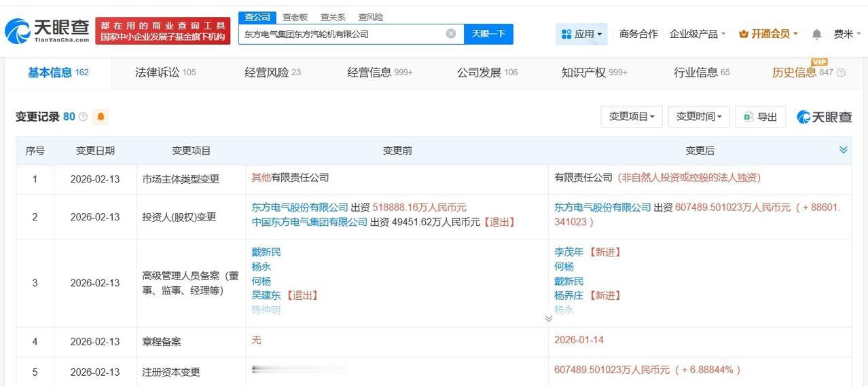The image size is (868, 386).
Task: Open the 变更项目 filter dropdown
Action: [x=632, y=117]
